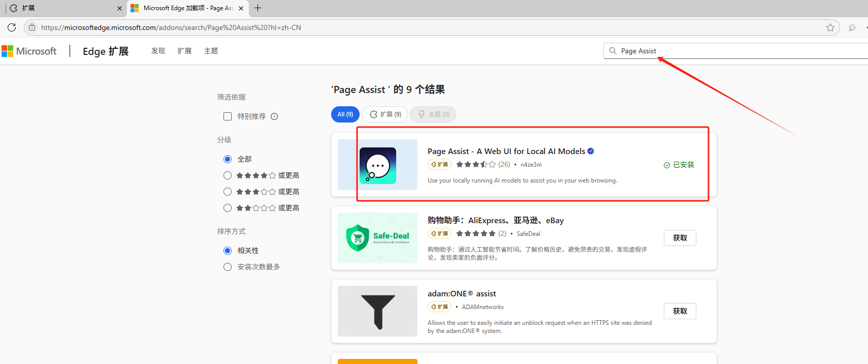Select the two stars 或更高 radio button

click(228, 208)
